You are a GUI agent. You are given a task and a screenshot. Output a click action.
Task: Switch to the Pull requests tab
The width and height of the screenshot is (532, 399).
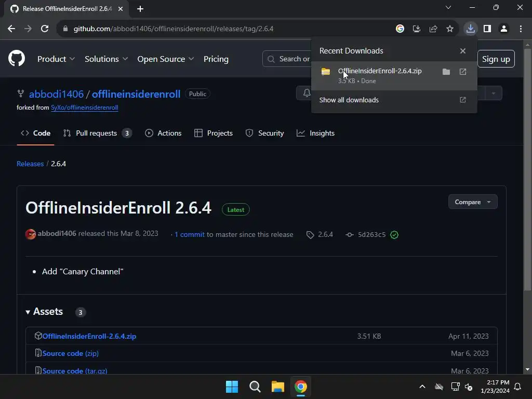click(x=97, y=134)
